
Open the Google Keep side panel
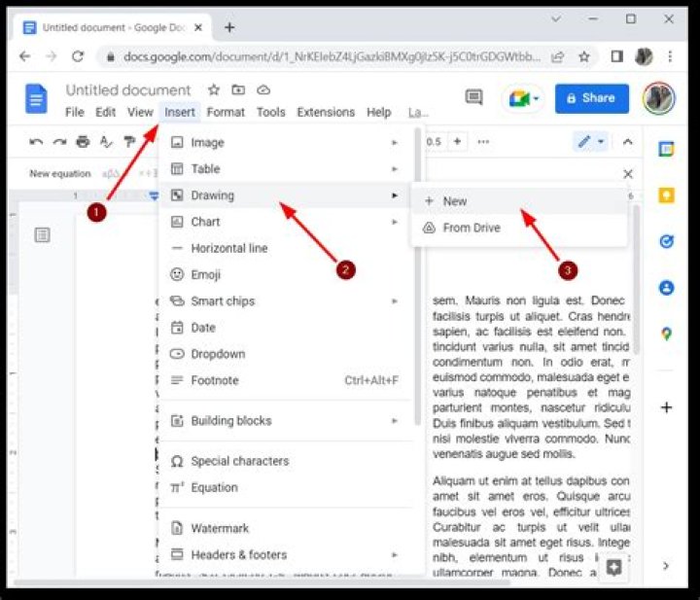[x=666, y=195]
